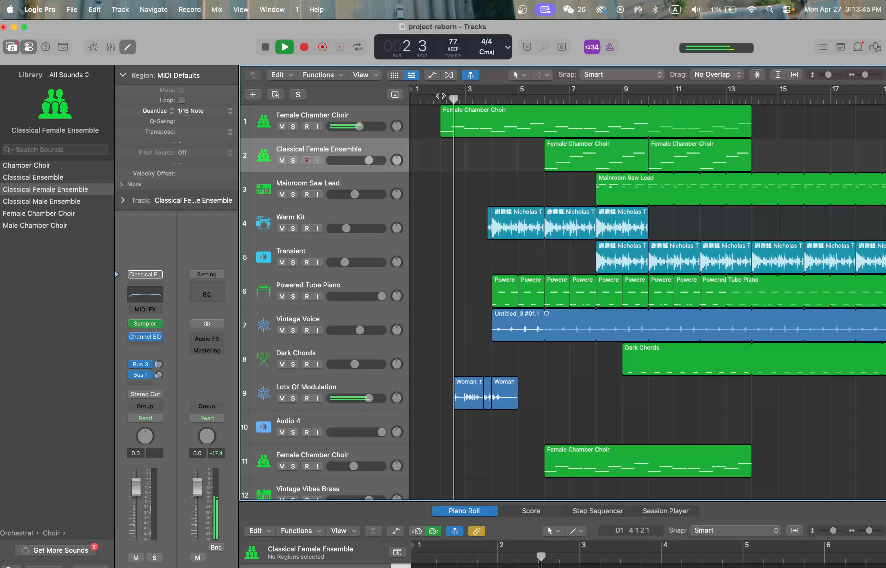Solo the Dark Chords track
The height and width of the screenshot is (568, 886).
(293, 364)
